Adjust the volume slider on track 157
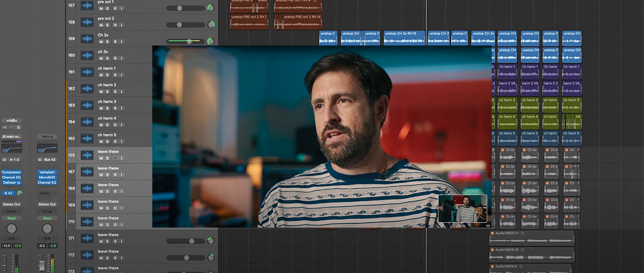Viewport: 644px width, 273px height. (185, 8)
